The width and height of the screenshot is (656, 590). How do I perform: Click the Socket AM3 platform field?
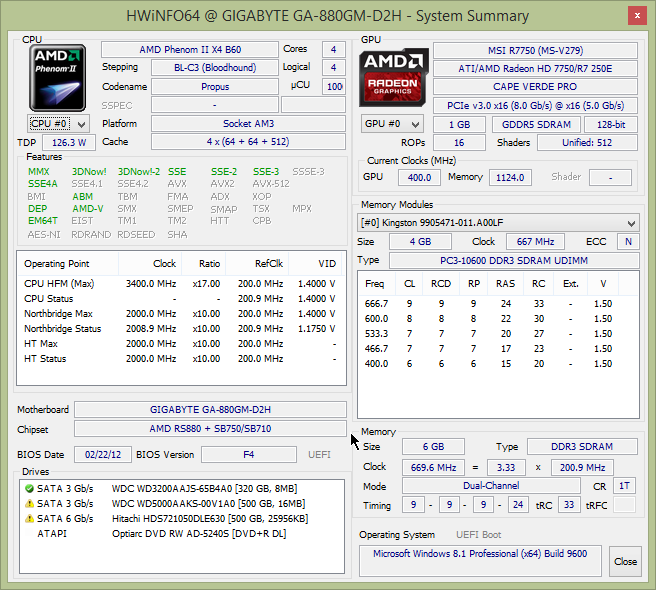coord(249,123)
